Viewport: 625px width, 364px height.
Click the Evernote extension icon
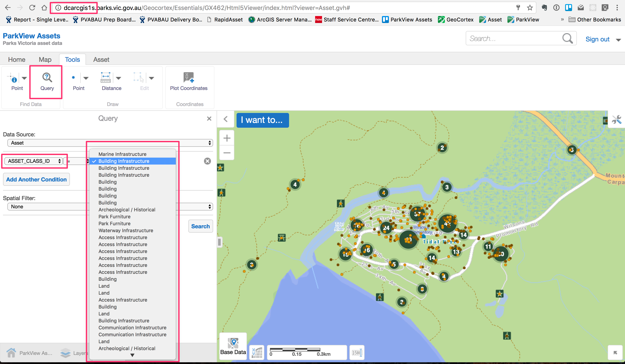[x=544, y=8]
